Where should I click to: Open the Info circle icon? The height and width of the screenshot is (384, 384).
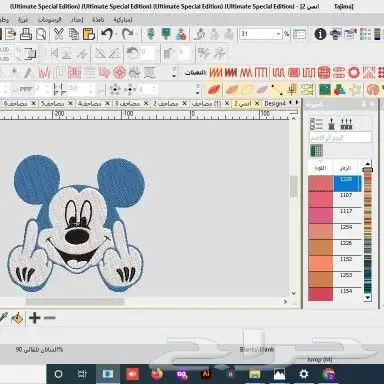coord(320,34)
